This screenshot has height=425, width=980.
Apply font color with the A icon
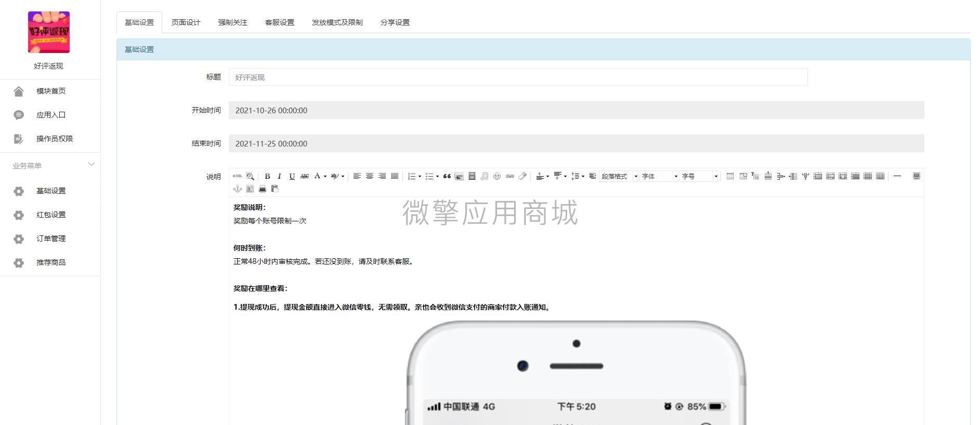pos(317,176)
